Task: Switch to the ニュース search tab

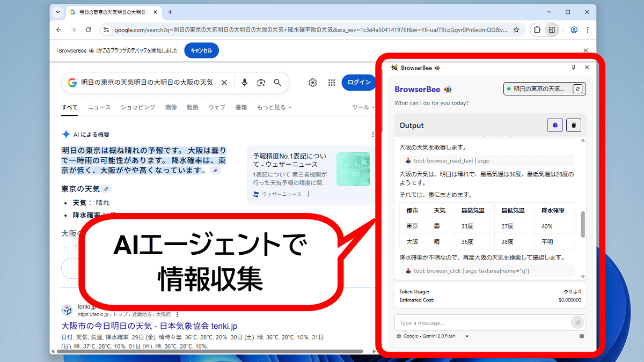Action: 99,107
